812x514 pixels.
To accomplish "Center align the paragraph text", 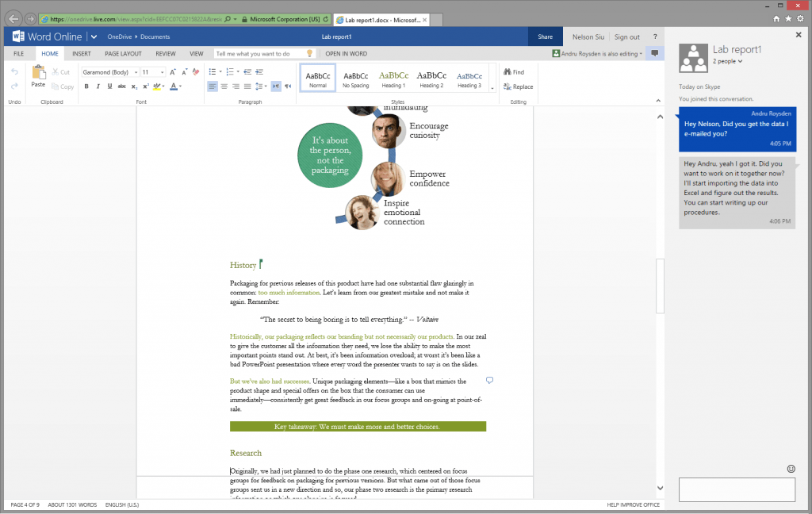I will click(224, 86).
